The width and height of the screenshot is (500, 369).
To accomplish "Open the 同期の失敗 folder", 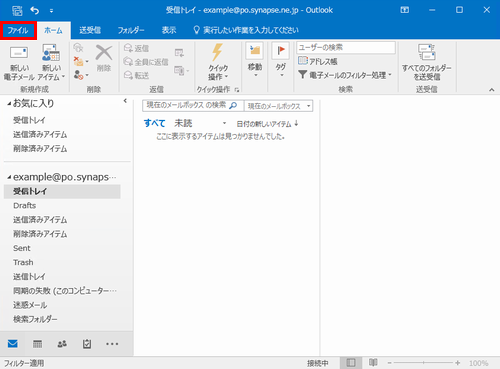I will [x=65, y=291].
